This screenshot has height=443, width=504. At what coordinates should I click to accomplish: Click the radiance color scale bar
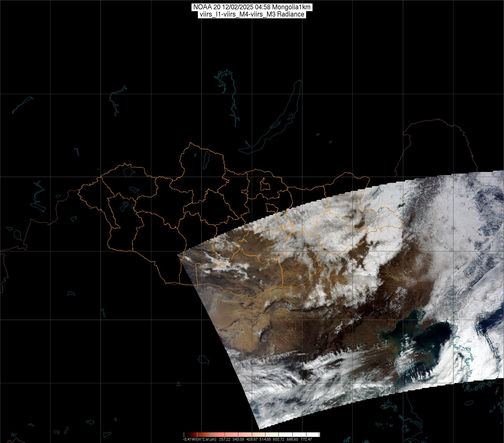[252, 435]
